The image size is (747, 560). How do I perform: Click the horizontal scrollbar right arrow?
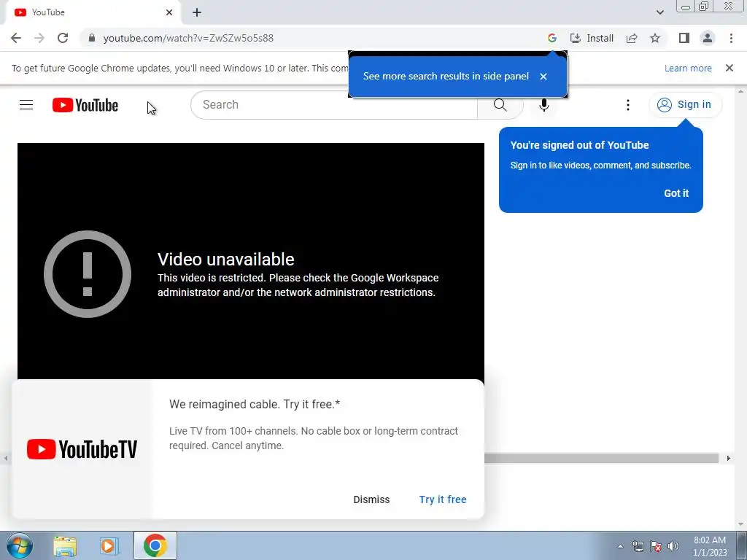point(729,458)
